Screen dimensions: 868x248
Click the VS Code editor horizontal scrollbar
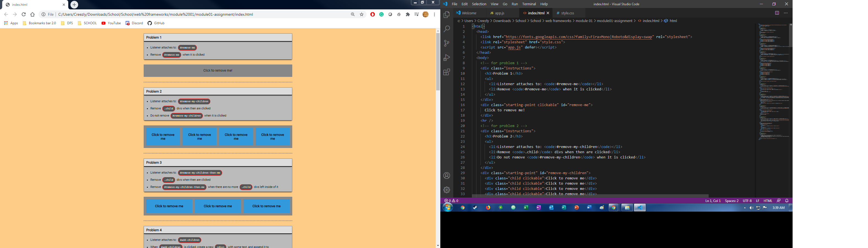point(590,196)
